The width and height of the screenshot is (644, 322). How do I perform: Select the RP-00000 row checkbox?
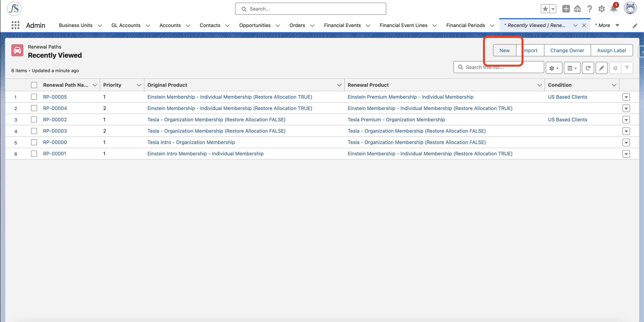(34, 142)
